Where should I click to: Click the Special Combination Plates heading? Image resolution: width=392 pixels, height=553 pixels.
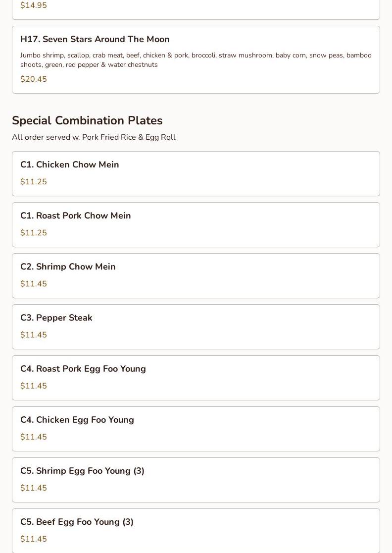coord(87,120)
